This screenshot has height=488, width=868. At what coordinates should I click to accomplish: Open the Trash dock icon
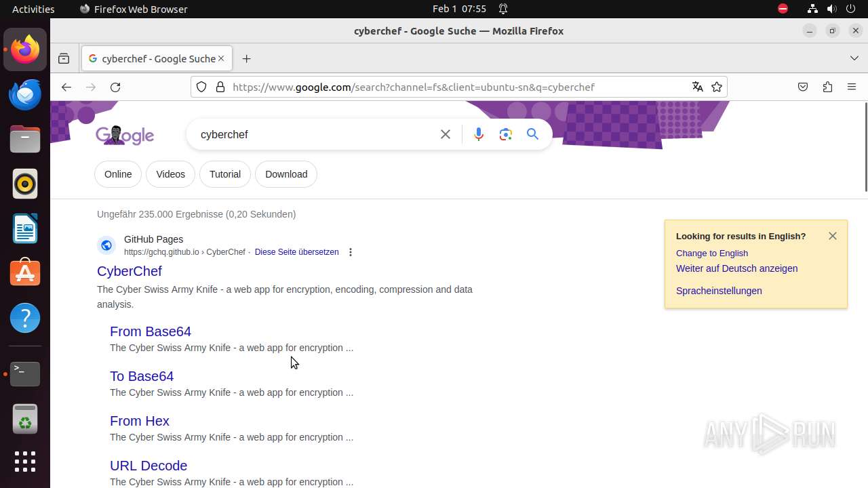pos(25,418)
